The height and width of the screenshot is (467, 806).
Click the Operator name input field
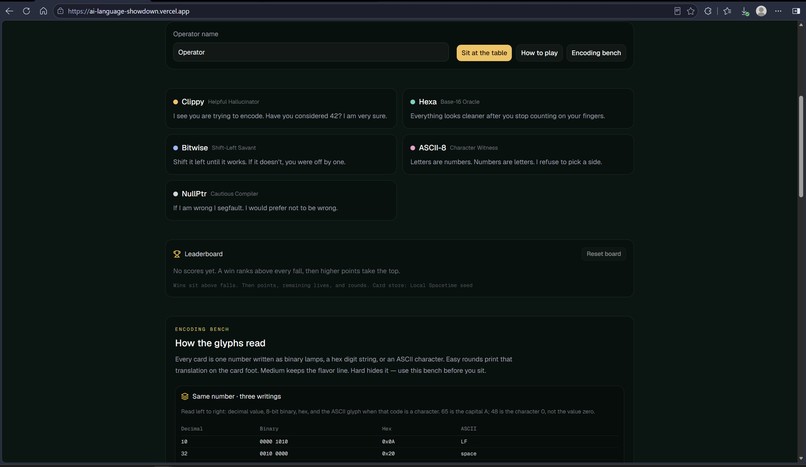click(x=310, y=52)
